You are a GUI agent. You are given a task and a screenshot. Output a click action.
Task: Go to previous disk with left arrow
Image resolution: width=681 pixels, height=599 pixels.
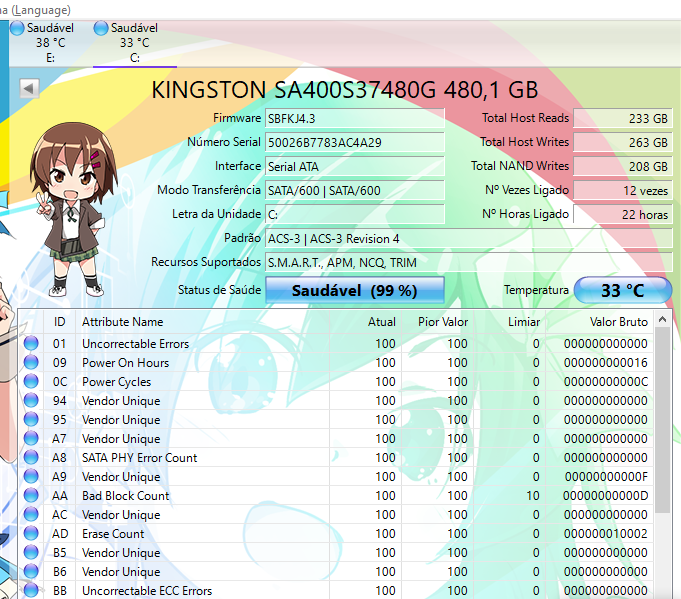pos(29,89)
